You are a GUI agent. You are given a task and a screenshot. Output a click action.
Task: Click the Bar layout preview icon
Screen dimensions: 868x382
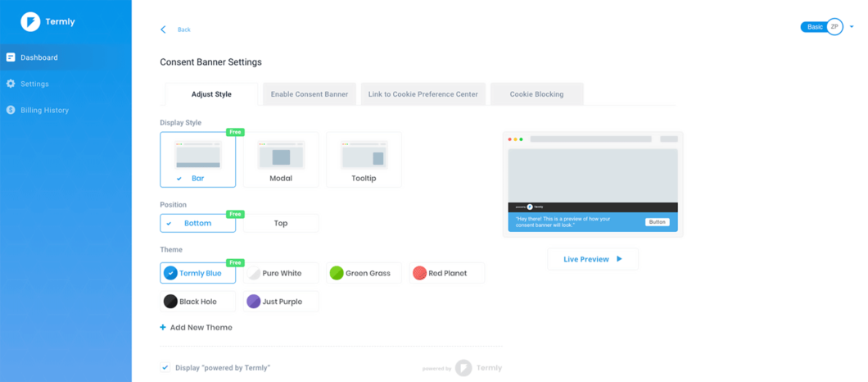point(197,155)
